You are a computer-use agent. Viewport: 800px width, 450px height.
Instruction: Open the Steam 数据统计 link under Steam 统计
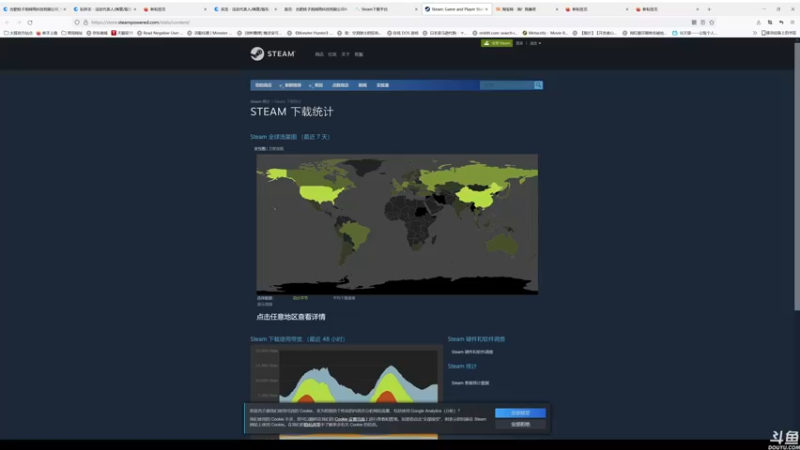click(x=470, y=383)
